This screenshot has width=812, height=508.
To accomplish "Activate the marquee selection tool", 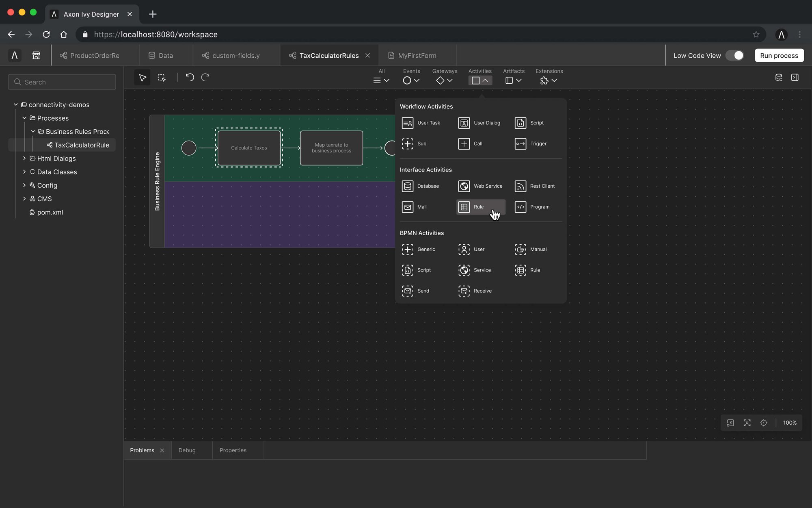I will [162, 78].
